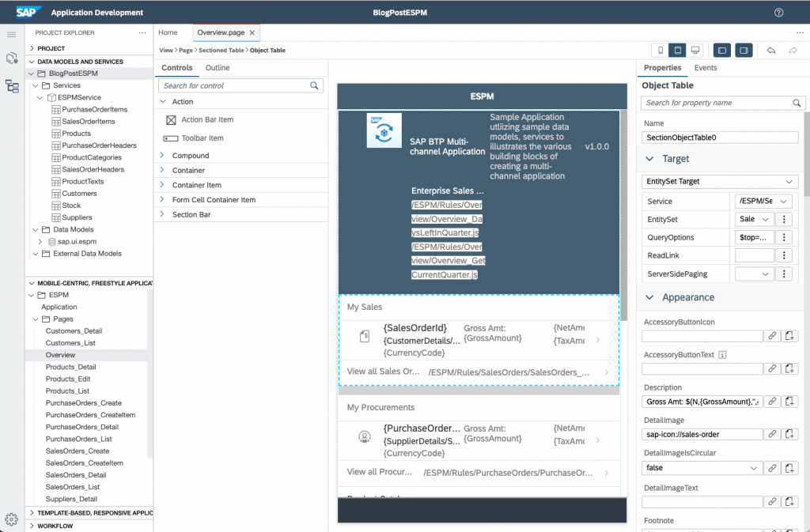Expand the PROJECT section
This screenshot has width=810, height=532.
32,48
